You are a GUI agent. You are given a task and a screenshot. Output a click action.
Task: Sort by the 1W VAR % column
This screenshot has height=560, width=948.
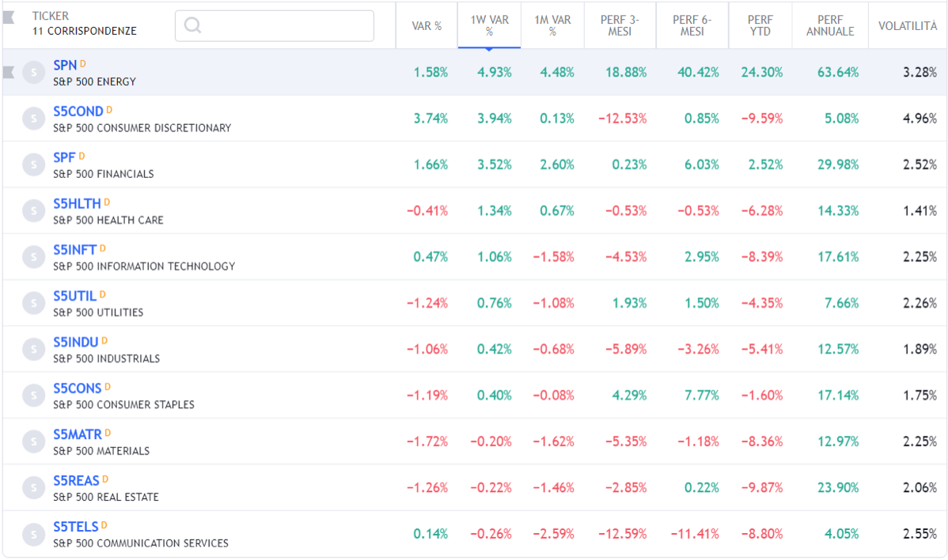click(489, 25)
